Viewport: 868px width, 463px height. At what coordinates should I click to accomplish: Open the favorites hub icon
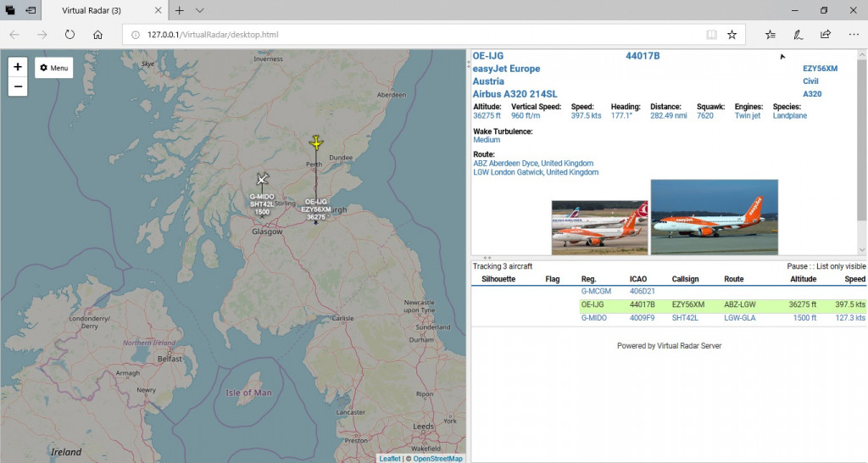click(x=770, y=34)
